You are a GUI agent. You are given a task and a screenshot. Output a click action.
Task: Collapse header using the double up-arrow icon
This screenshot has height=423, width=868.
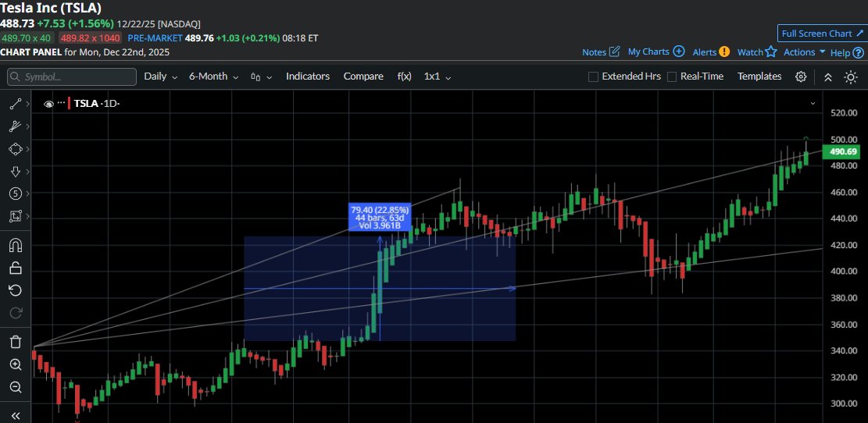827,76
